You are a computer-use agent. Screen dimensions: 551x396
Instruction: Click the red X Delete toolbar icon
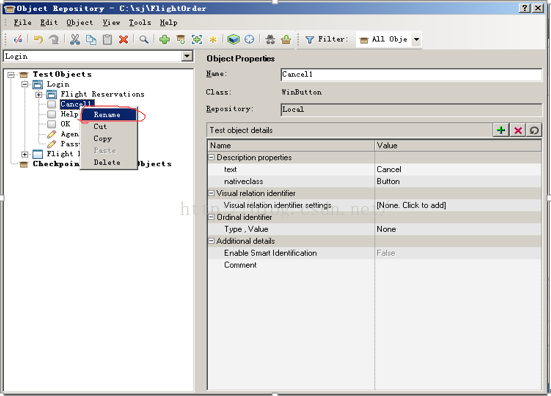click(123, 39)
